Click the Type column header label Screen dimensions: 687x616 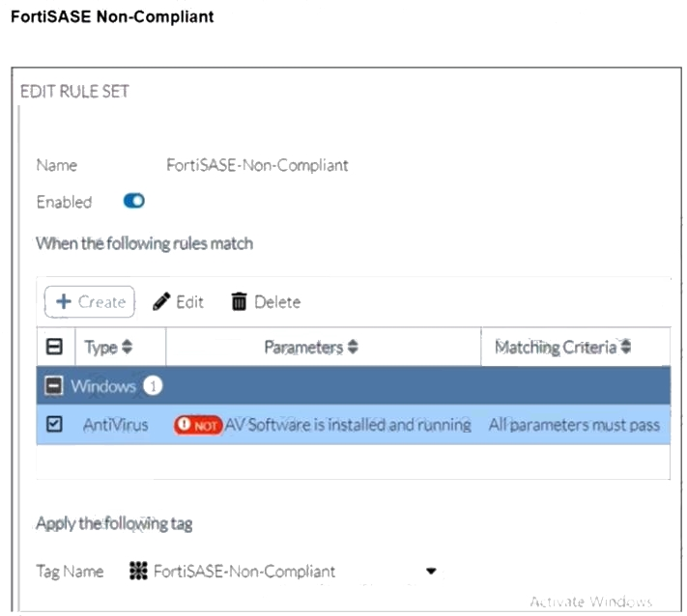(x=101, y=348)
